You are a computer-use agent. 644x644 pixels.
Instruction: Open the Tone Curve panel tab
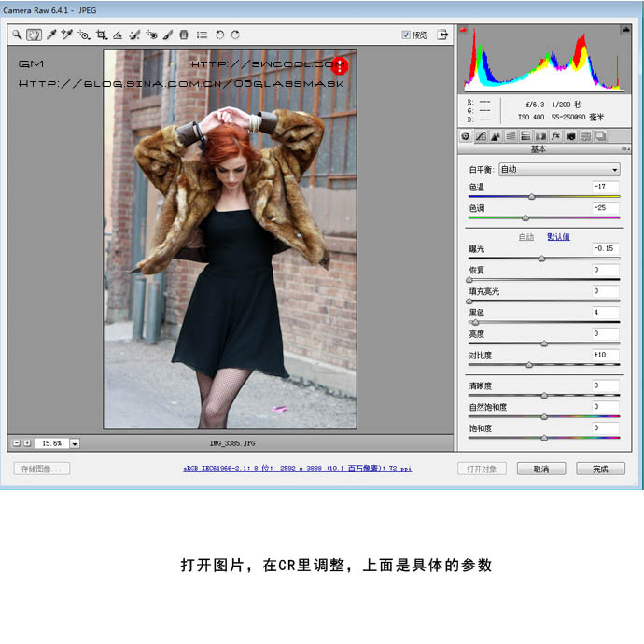[481, 136]
